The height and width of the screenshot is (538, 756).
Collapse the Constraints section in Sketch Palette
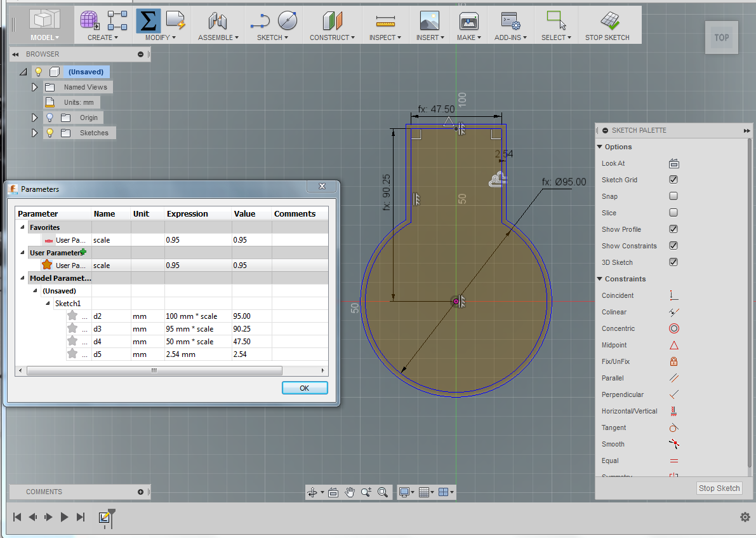coord(600,279)
